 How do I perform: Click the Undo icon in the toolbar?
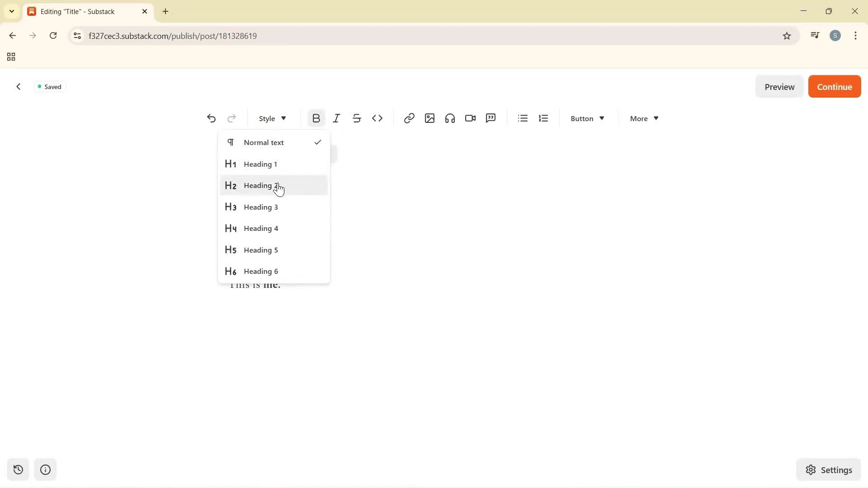(x=211, y=118)
